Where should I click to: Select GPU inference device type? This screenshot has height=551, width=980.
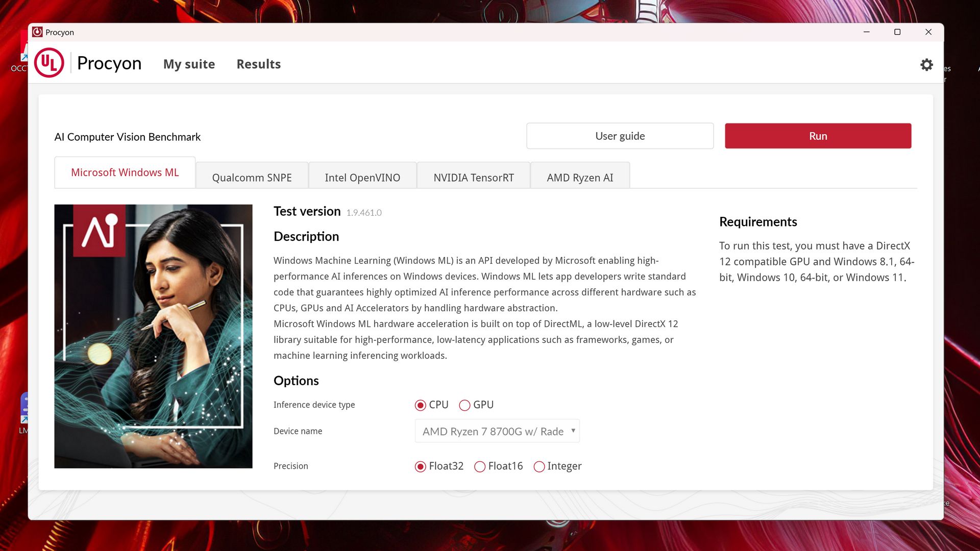tap(464, 405)
